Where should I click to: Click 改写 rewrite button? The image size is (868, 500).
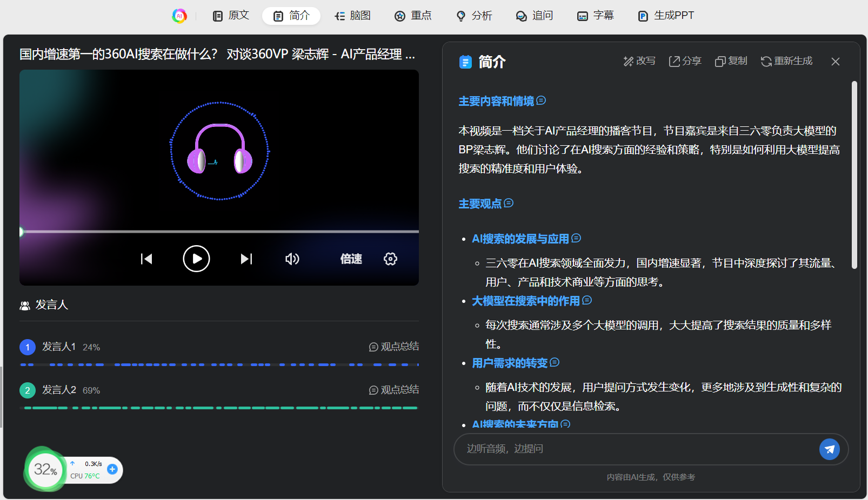pyautogui.click(x=639, y=61)
